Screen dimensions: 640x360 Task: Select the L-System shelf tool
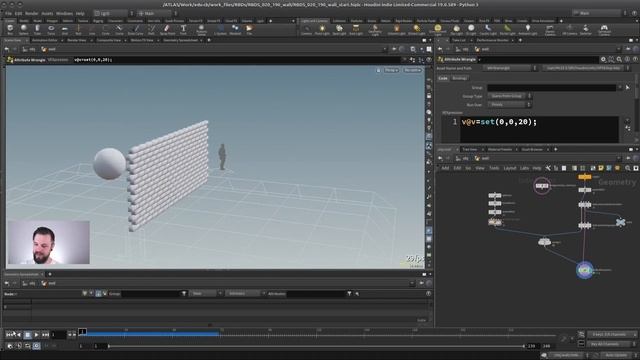pyautogui.click(x=220, y=30)
